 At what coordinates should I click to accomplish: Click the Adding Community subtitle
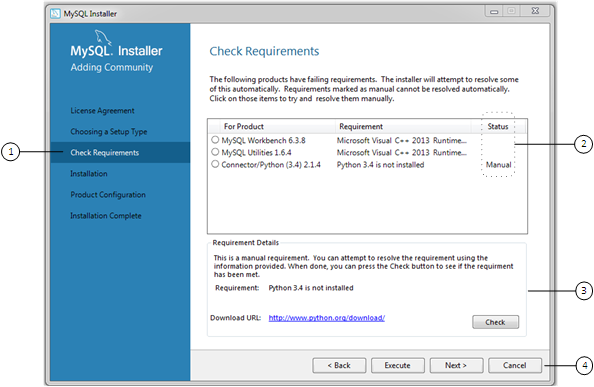(x=112, y=67)
